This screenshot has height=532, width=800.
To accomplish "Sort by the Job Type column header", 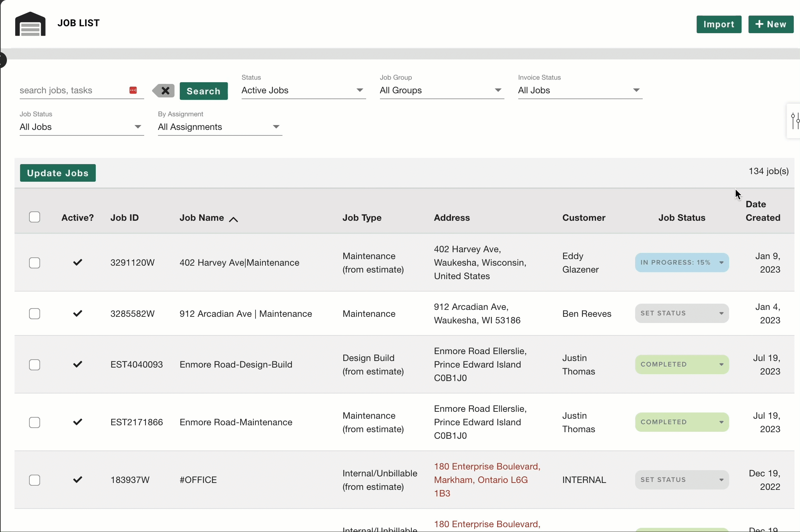I will (x=362, y=218).
